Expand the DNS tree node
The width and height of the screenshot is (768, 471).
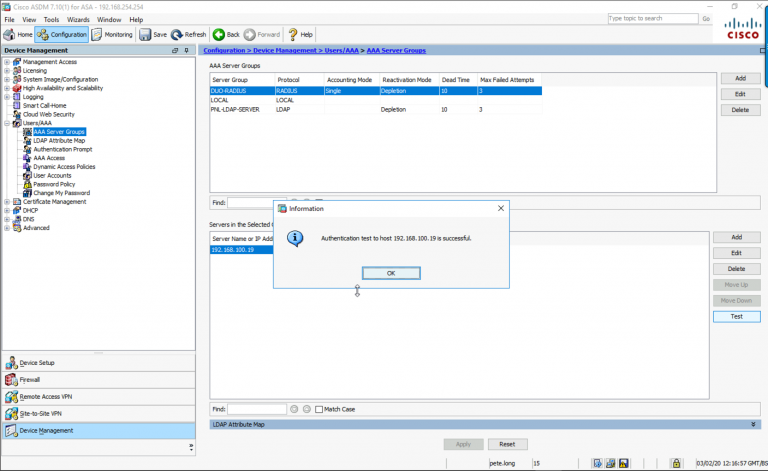pyautogui.click(x=7, y=219)
